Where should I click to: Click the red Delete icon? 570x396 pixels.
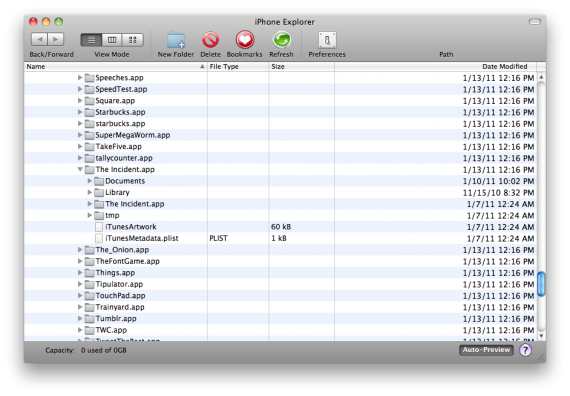coord(210,40)
